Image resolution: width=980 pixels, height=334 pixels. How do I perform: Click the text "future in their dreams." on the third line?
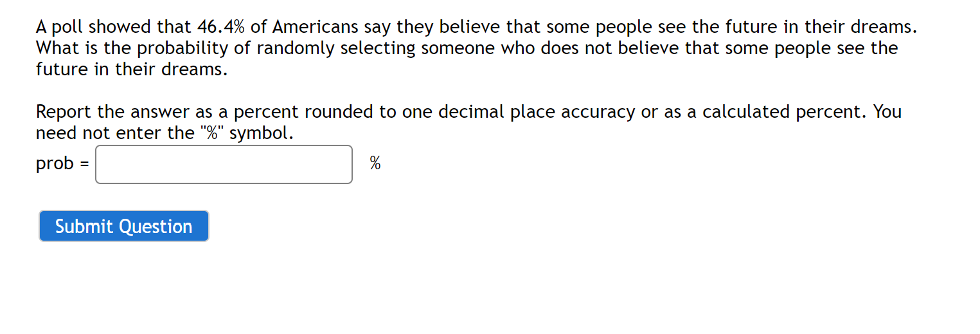(132, 70)
